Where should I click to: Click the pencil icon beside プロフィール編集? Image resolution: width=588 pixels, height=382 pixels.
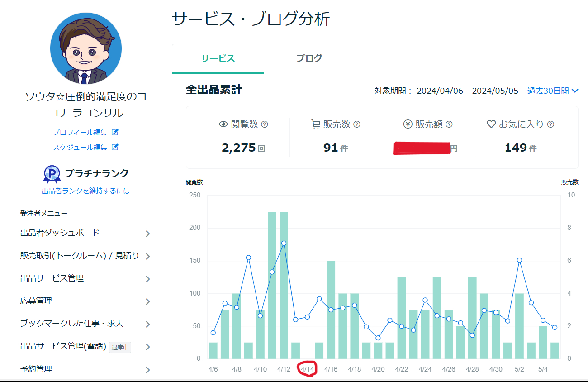click(x=115, y=133)
